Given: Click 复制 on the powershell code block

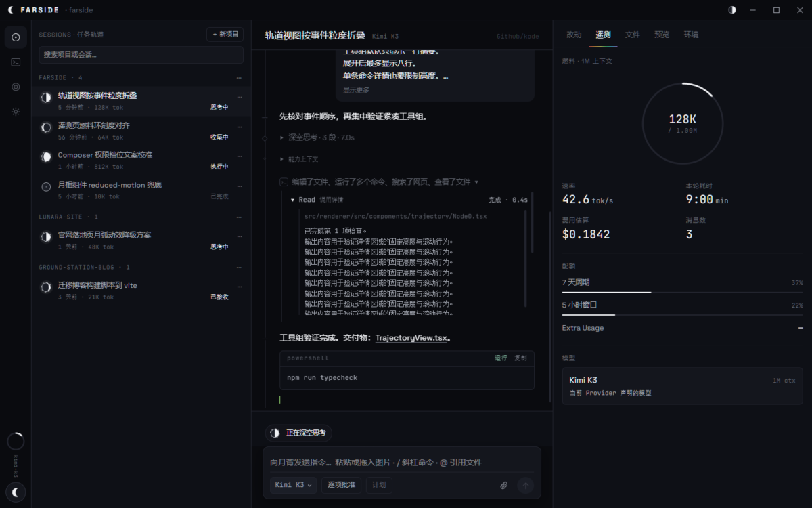Looking at the screenshot, I should pyautogui.click(x=520, y=358).
